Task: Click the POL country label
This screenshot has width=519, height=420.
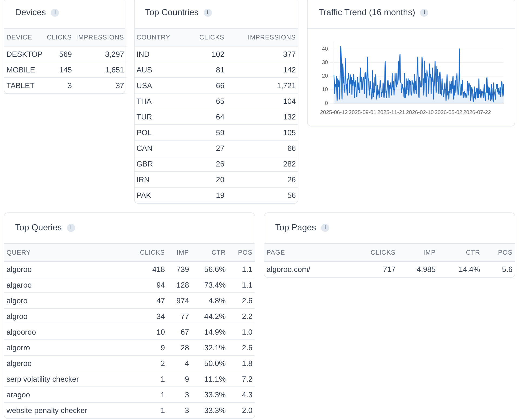Action: point(144,133)
